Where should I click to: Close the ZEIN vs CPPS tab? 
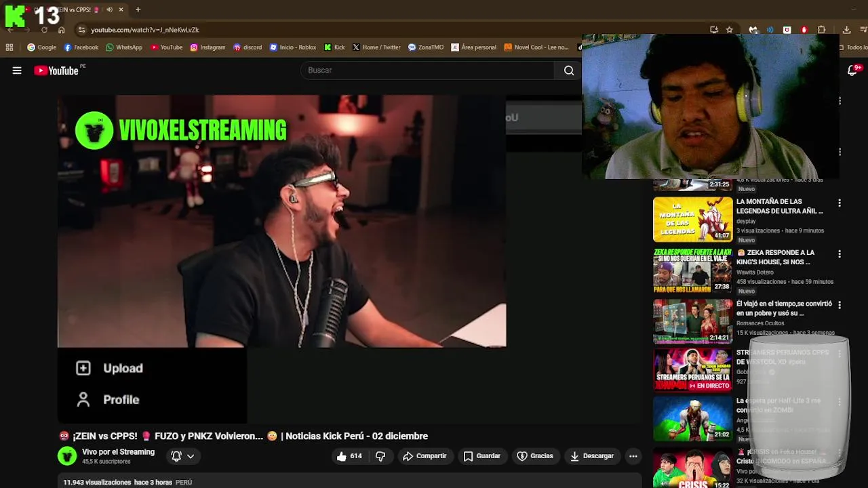click(121, 9)
